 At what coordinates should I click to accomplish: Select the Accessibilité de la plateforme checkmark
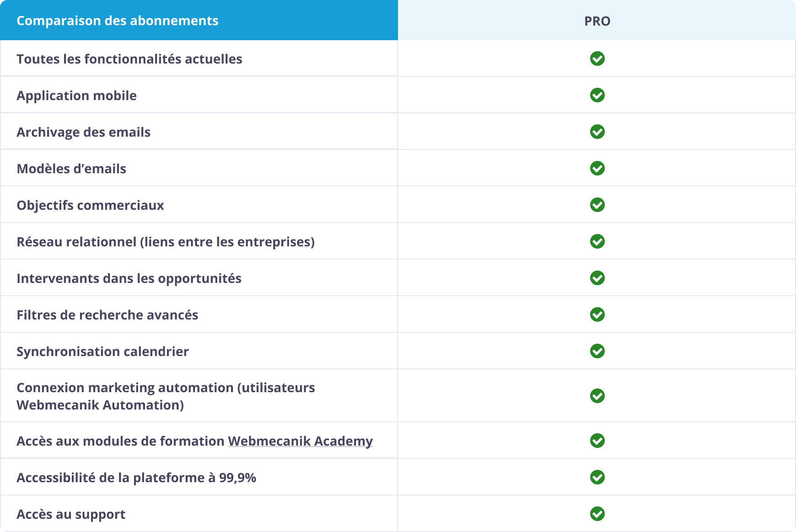click(597, 477)
